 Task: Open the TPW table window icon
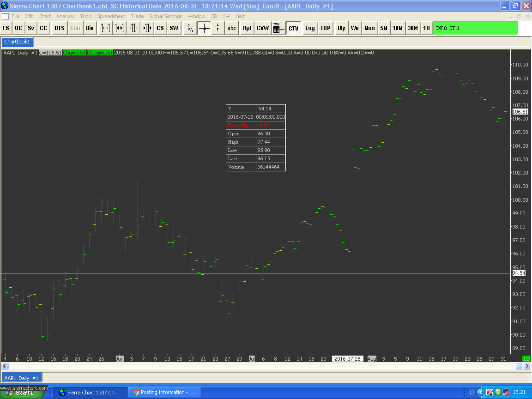click(x=278, y=28)
